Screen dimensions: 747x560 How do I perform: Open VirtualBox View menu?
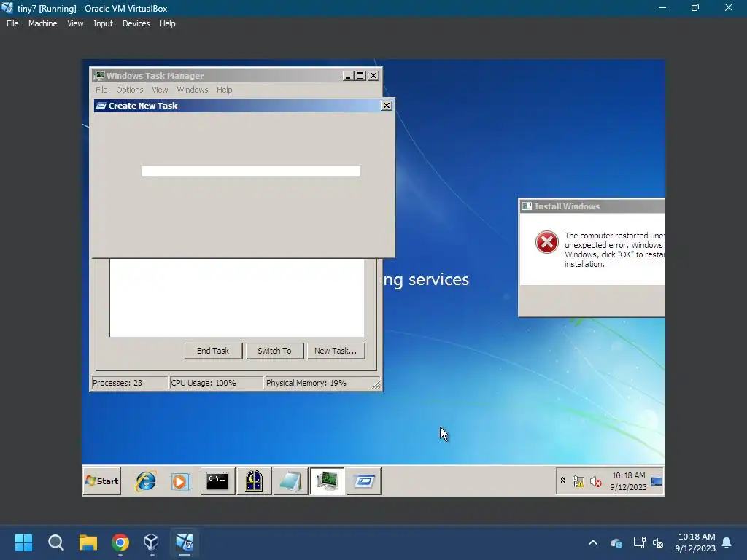click(x=75, y=23)
